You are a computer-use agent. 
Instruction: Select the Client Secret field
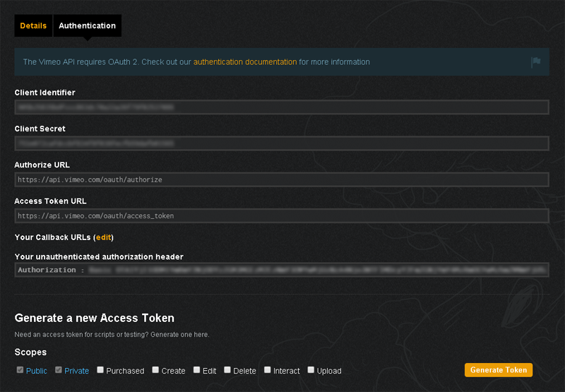281,143
